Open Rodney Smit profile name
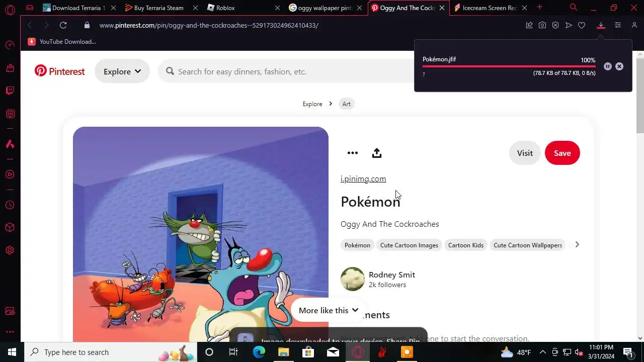The height and width of the screenshot is (362, 644). (392, 275)
